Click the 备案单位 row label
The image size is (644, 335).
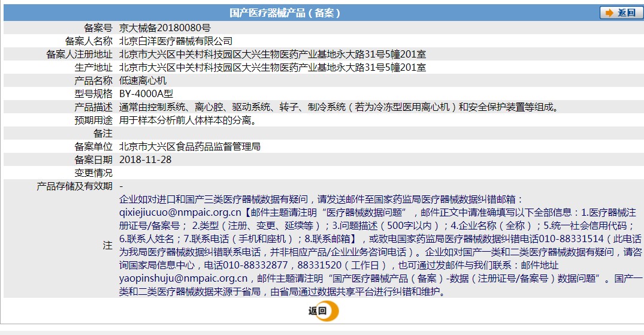tap(93, 147)
